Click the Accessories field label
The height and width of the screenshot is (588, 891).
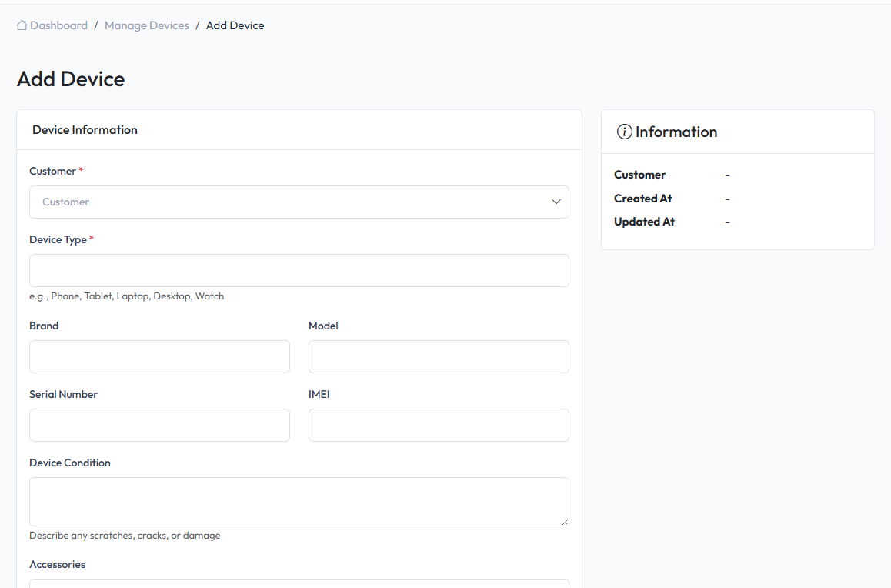tap(57, 564)
